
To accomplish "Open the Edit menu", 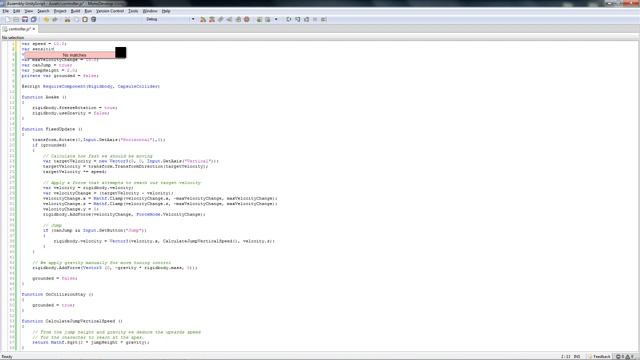I will [16, 11].
